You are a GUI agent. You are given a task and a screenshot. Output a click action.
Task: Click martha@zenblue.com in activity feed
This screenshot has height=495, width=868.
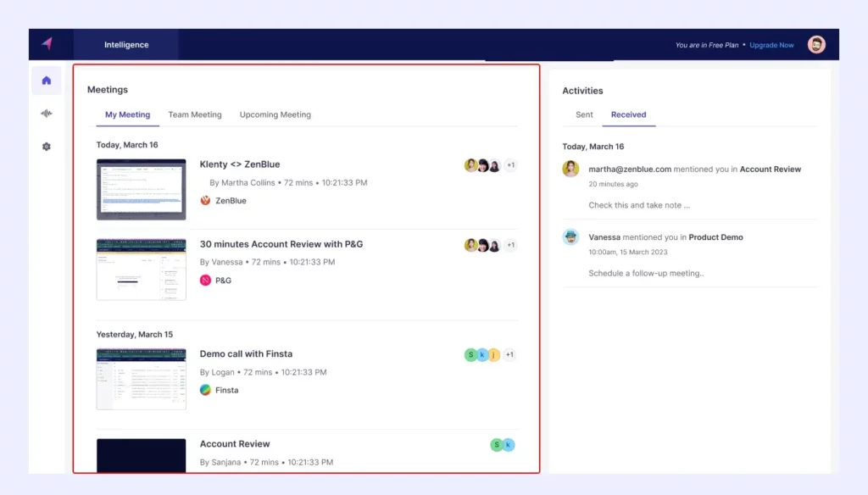click(630, 170)
